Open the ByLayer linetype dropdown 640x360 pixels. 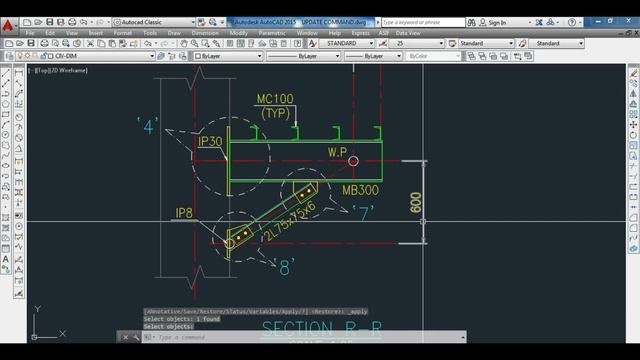click(x=337, y=56)
